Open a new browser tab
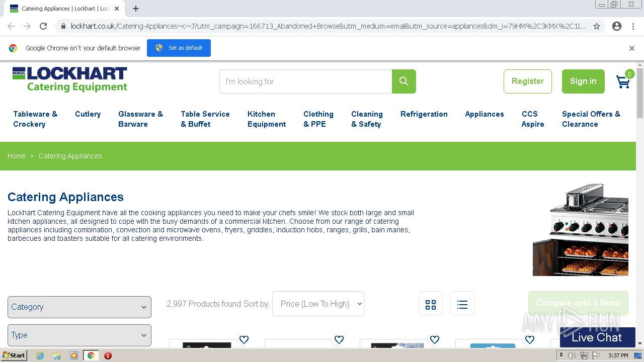This screenshot has width=644, height=362. [136, 9]
